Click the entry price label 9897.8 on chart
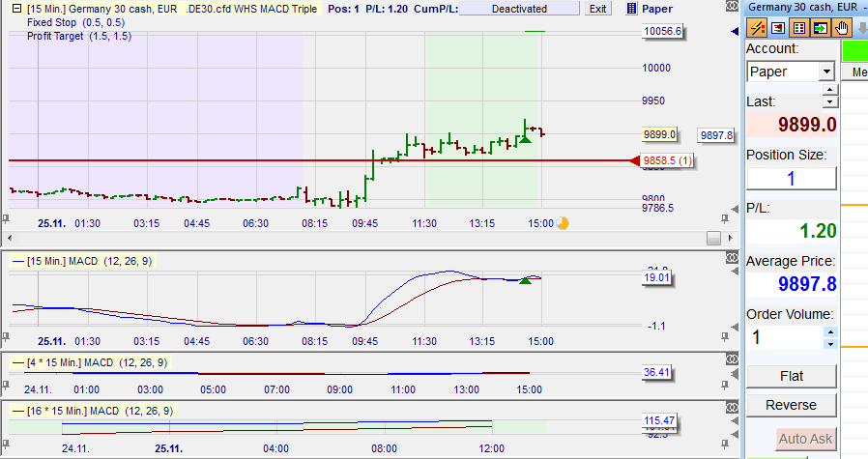The height and width of the screenshot is (459, 868). click(x=716, y=135)
